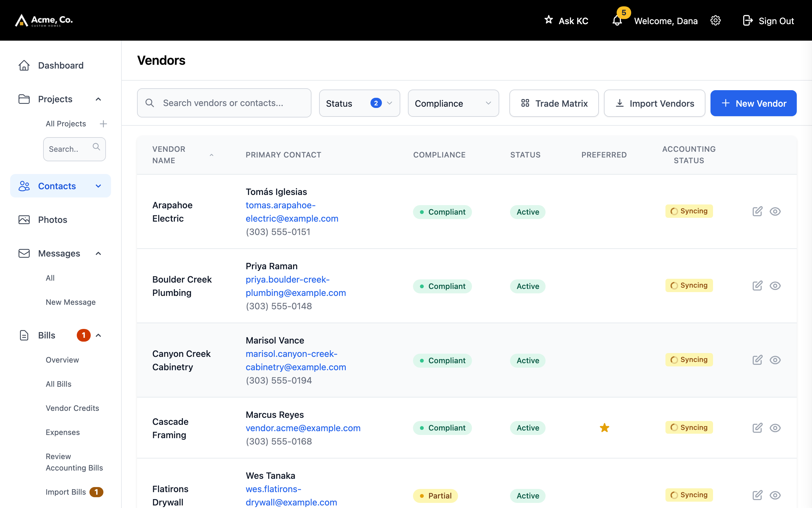Open New Message under Messages
Screen dimensions: 812x508
(x=70, y=302)
